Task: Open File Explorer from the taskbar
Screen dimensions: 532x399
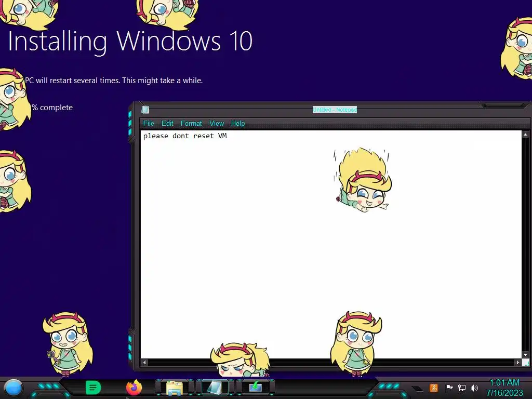Action: tap(175, 388)
